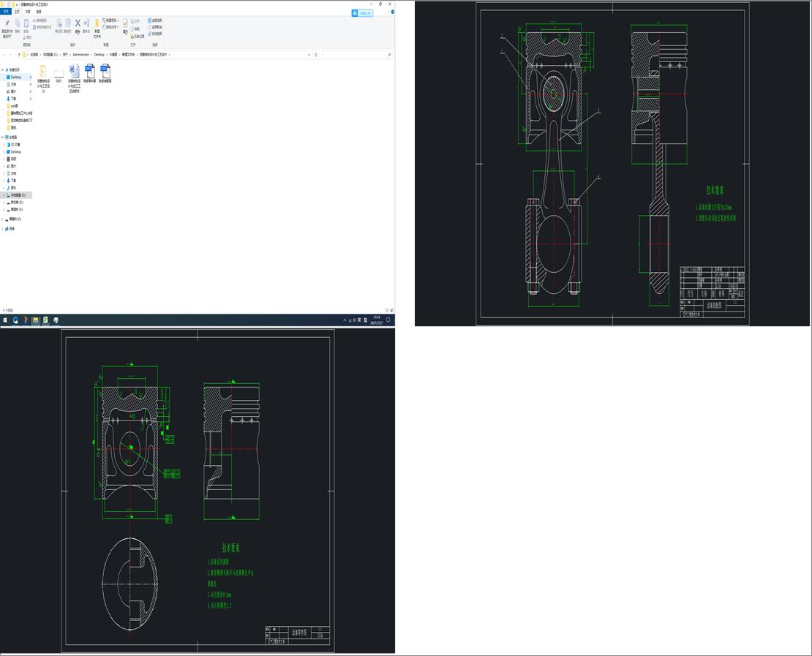Click Copy path in the clipboard group
812x656 pixels.
pyautogui.click(x=40, y=20)
